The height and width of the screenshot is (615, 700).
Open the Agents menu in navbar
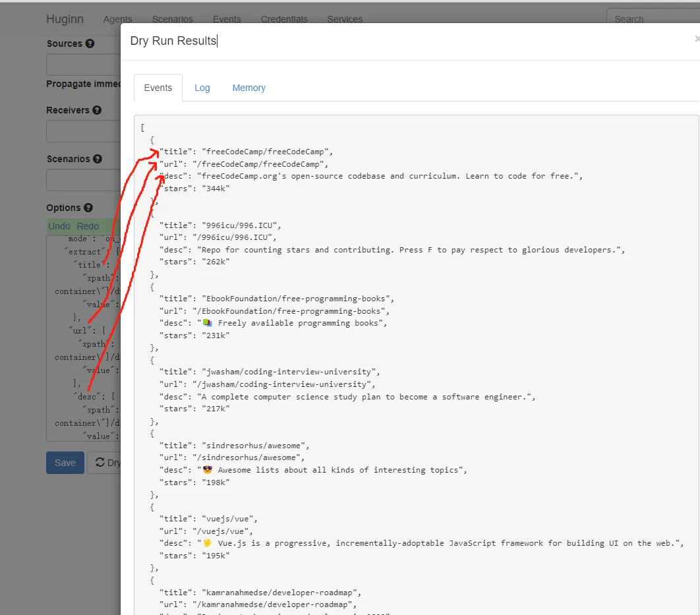click(x=117, y=19)
